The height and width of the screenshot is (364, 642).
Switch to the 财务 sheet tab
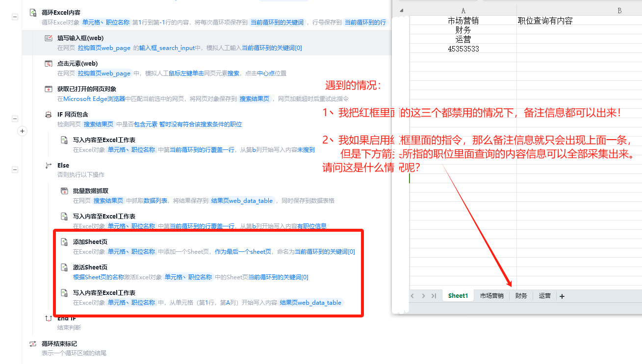click(521, 296)
